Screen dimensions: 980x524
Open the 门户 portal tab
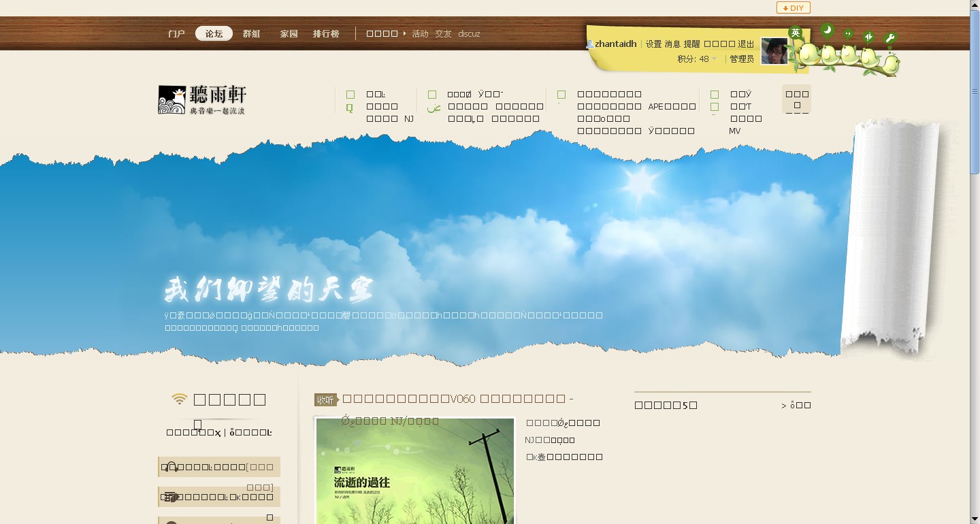click(x=176, y=33)
